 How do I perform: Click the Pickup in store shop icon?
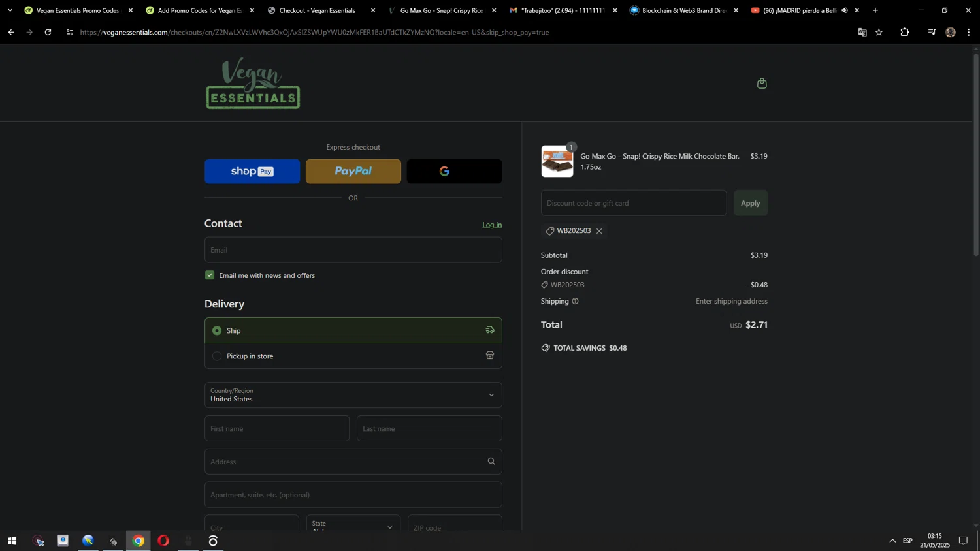490,356
